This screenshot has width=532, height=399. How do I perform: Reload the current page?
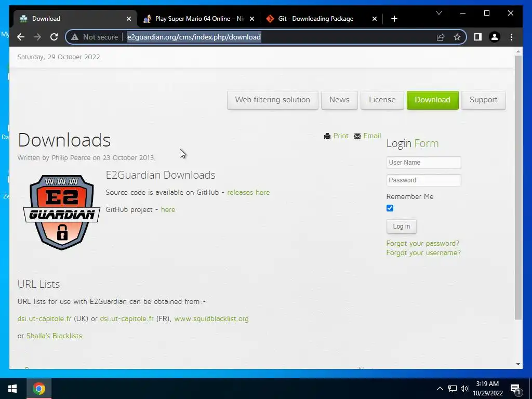tap(54, 37)
